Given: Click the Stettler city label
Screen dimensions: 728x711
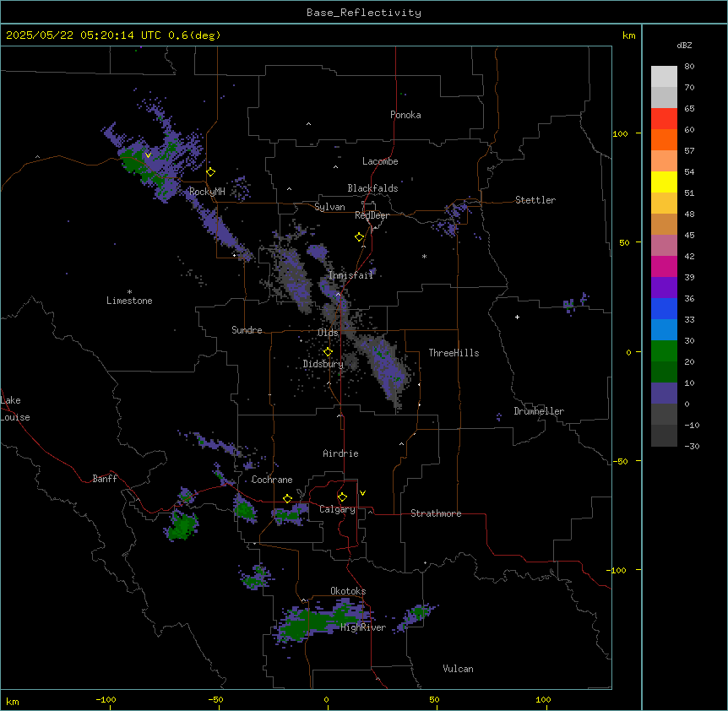Looking at the screenshot, I should click(535, 200).
